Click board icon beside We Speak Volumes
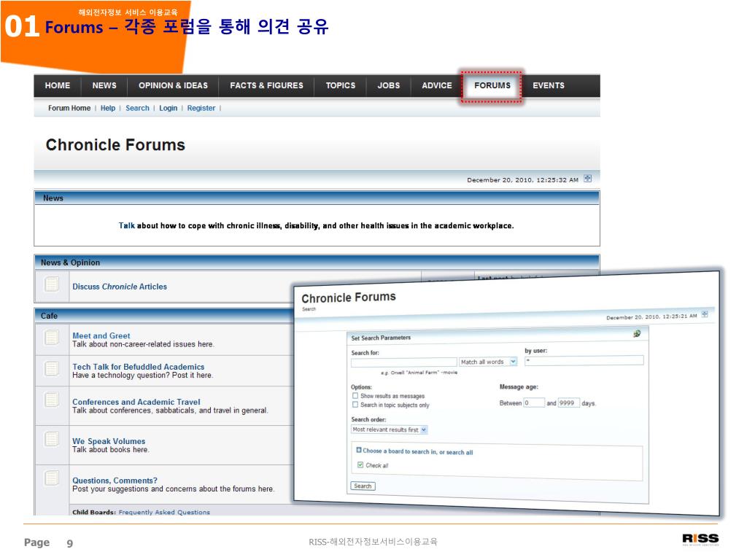Viewport: 747px width, 560px height. pyautogui.click(x=52, y=438)
